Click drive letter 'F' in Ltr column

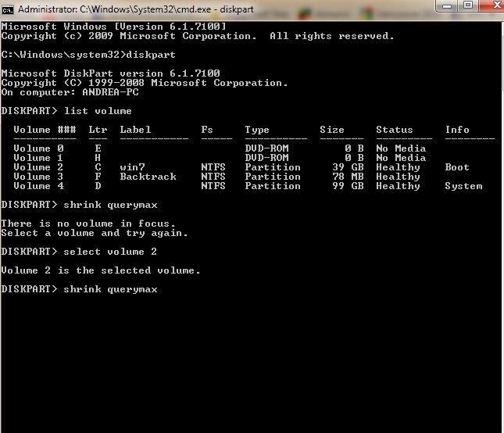(98, 177)
